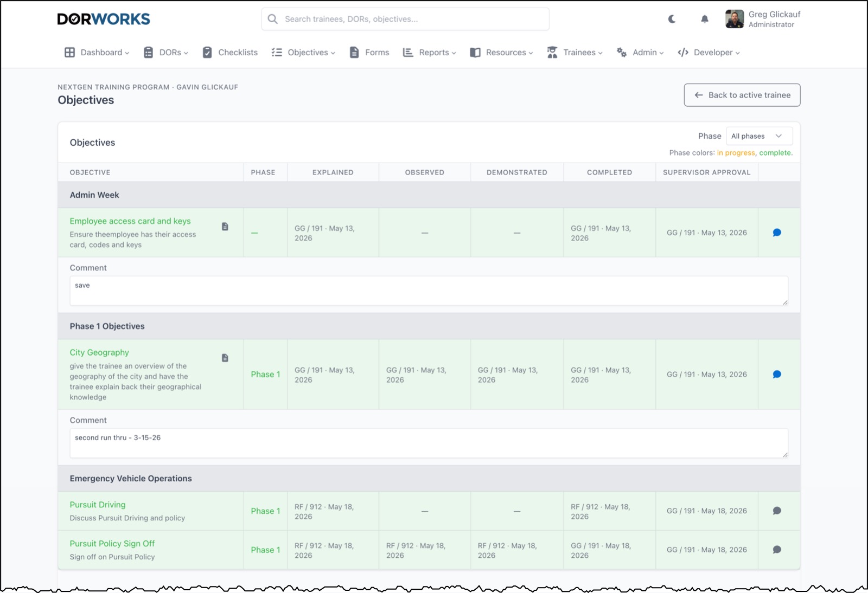Click Greg Glickauf profile avatar
Screen dimensions: 868x593
point(735,19)
